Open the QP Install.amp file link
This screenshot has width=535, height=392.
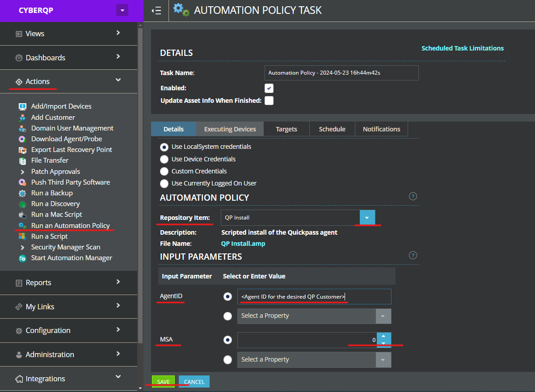[243, 244]
